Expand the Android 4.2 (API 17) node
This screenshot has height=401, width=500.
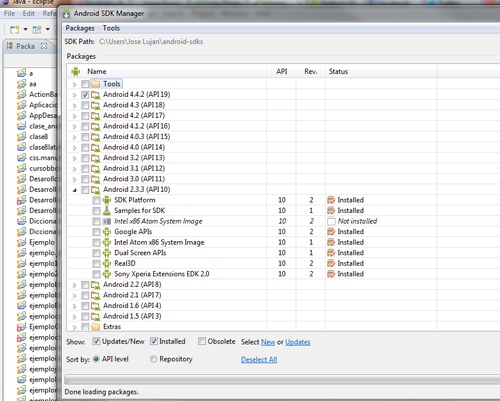click(75, 116)
